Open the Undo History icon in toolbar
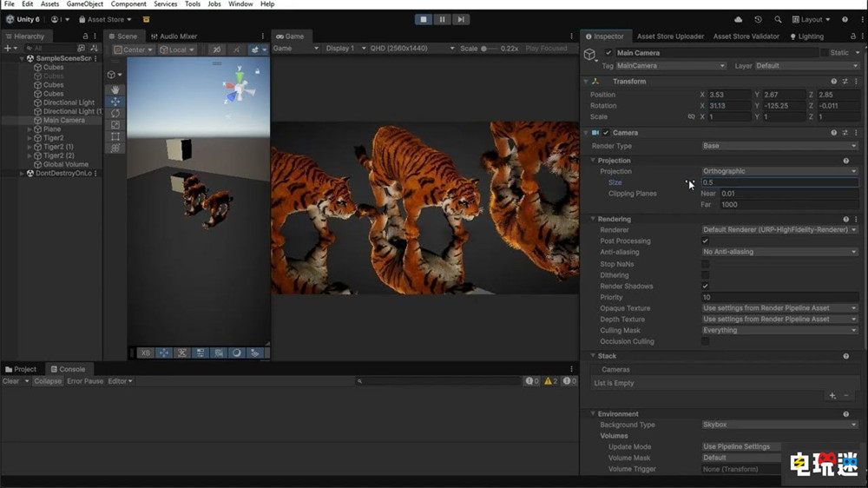868x488 pixels. tap(758, 19)
